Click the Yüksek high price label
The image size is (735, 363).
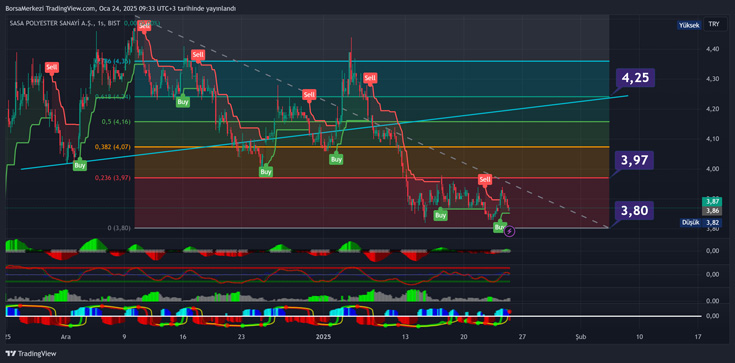tap(689, 25)
